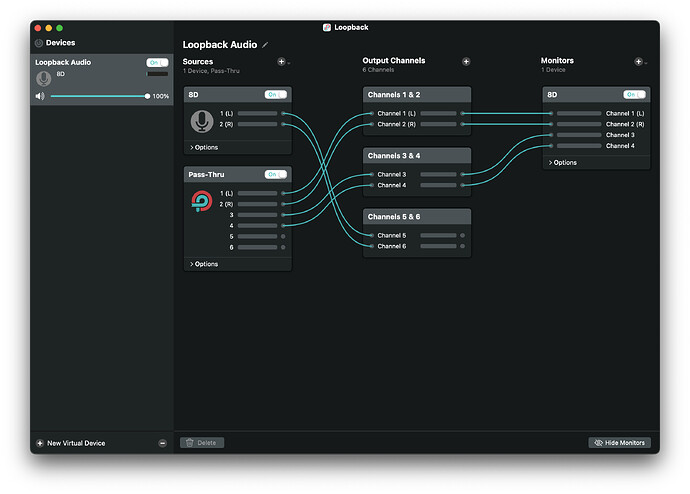Click Pass-Thru channel 3 label
Screen dimensions: 690x494
pos(231,215)
